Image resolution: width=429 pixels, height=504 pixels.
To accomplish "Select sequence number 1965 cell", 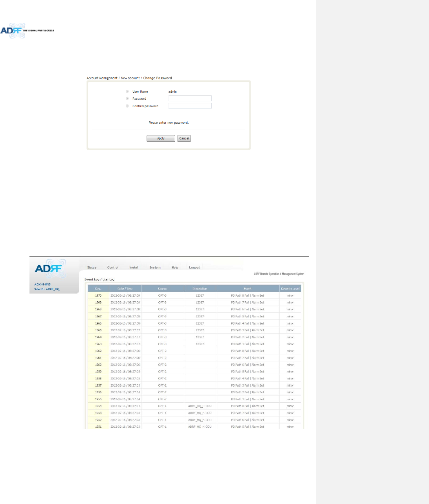I will pos(98,330).
